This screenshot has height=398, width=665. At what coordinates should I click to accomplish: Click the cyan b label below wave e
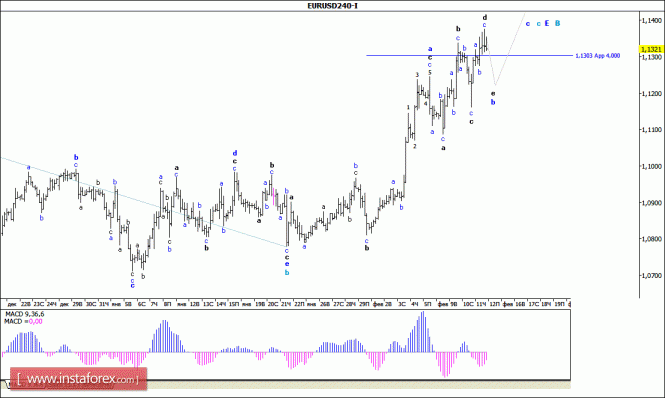coord(287,272)
